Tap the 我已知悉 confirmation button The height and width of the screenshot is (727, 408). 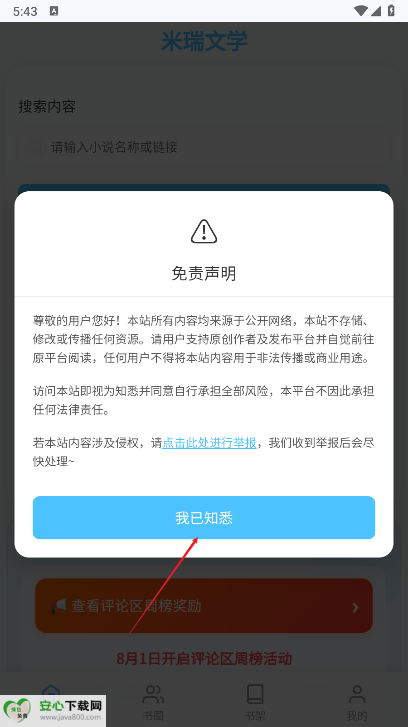pos(204,517)
